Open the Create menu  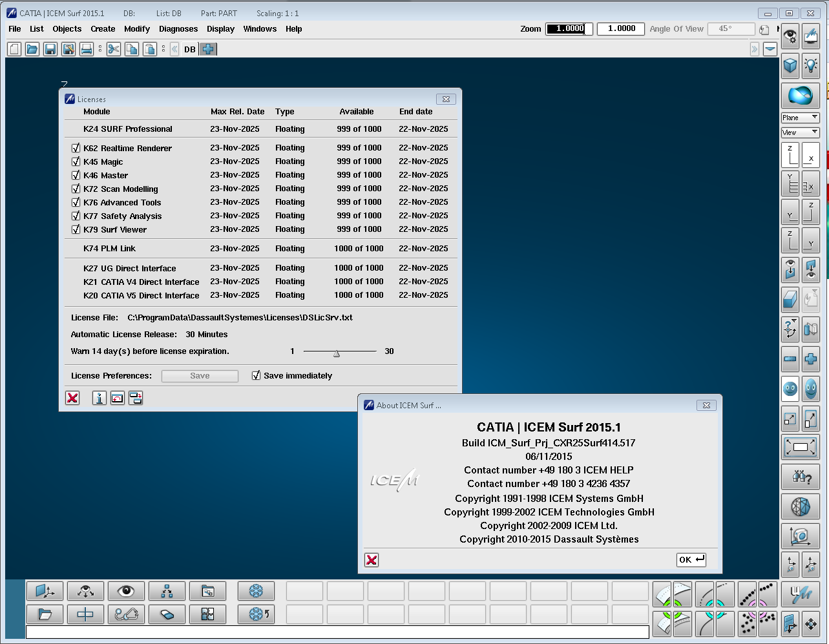pos(103,29)
